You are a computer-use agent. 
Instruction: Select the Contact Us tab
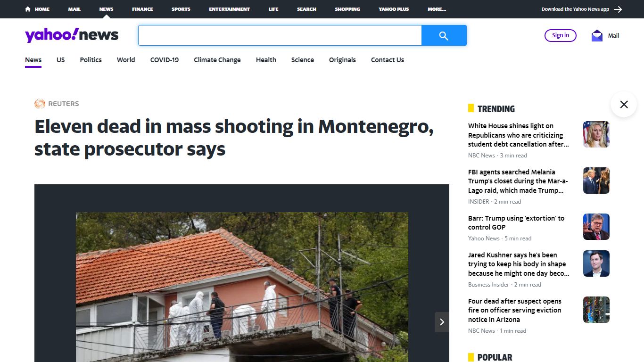pos(388,60)
